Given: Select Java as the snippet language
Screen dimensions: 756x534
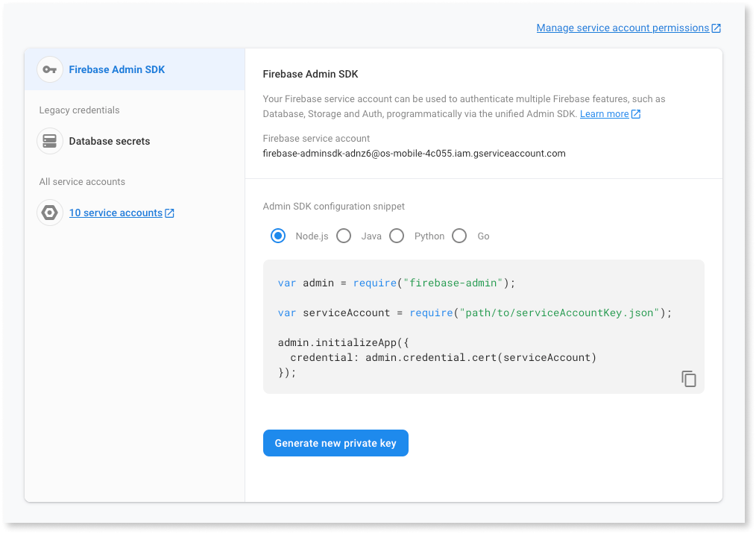Looking at the screenshot, I should (344, 236).
